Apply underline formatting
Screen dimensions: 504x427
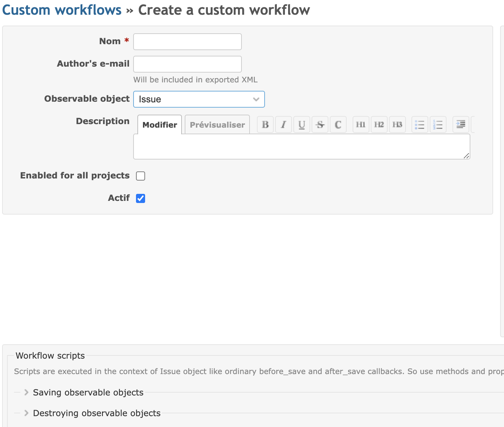click(301, 124)
